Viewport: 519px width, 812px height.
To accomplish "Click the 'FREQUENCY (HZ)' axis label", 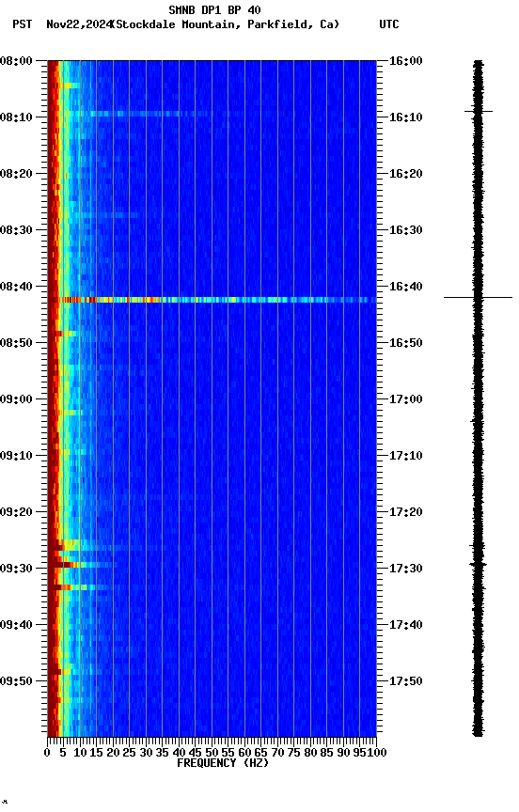I will tap(223, 764).
